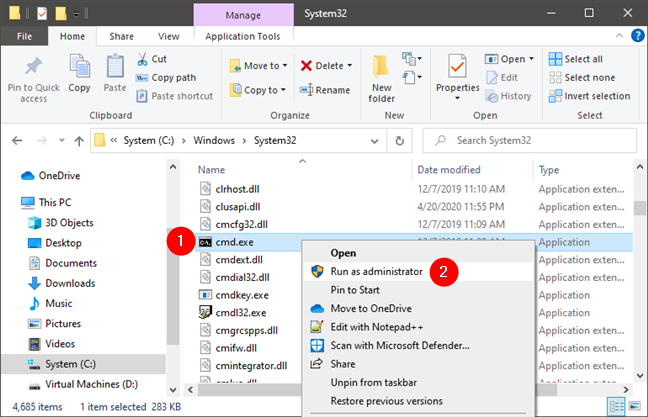Select the cmdkey.exe file
Screen dimensions: 648x417
tap(233, 295)
